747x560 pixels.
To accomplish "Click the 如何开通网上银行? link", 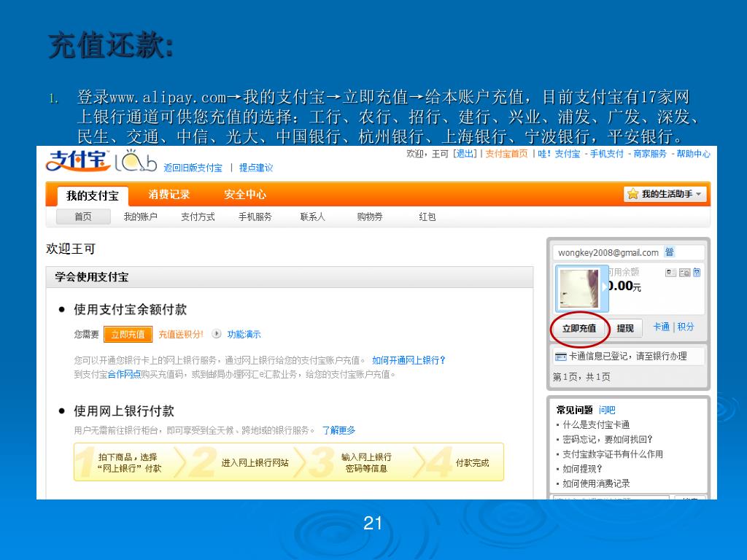I will point(409,360).
